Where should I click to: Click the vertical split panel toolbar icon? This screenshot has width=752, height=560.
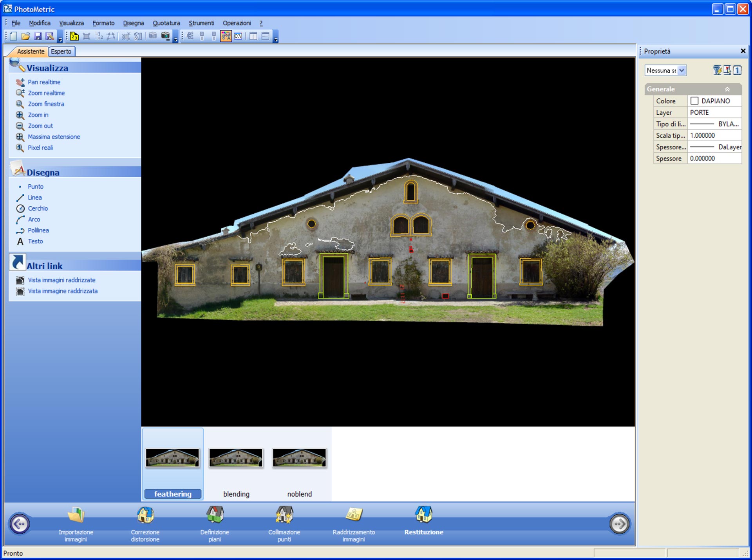(x=253, y=36)
